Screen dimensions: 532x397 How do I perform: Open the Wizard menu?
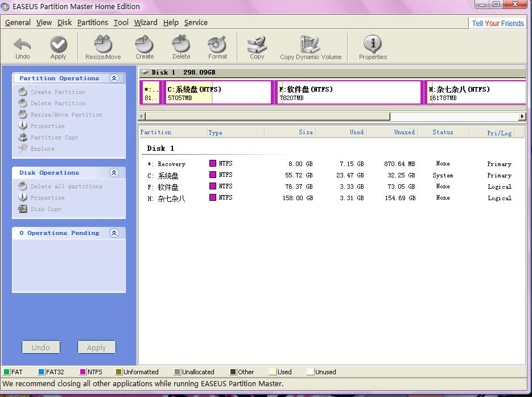pos(146,23)
